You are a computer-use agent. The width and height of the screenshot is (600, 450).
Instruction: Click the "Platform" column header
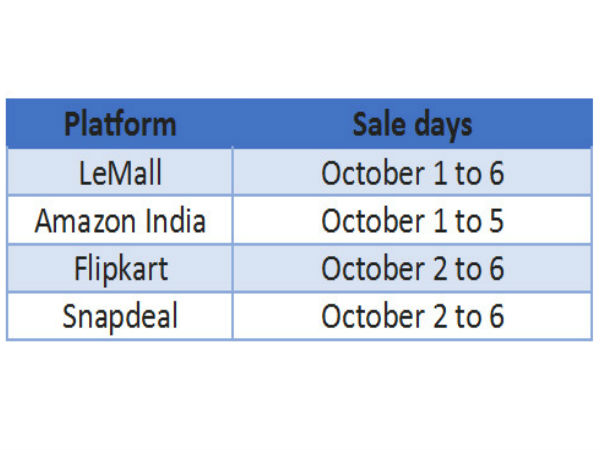click(x=120, y=125)
